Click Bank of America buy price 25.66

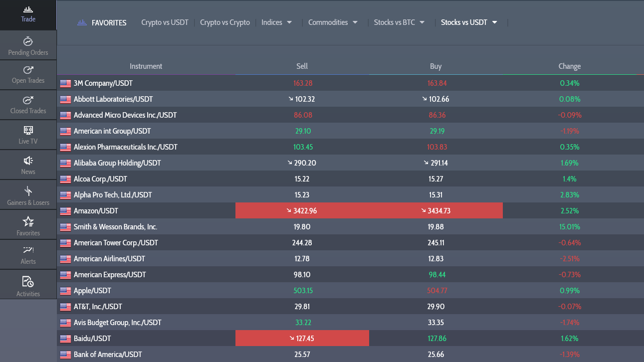tap(436, 355)
